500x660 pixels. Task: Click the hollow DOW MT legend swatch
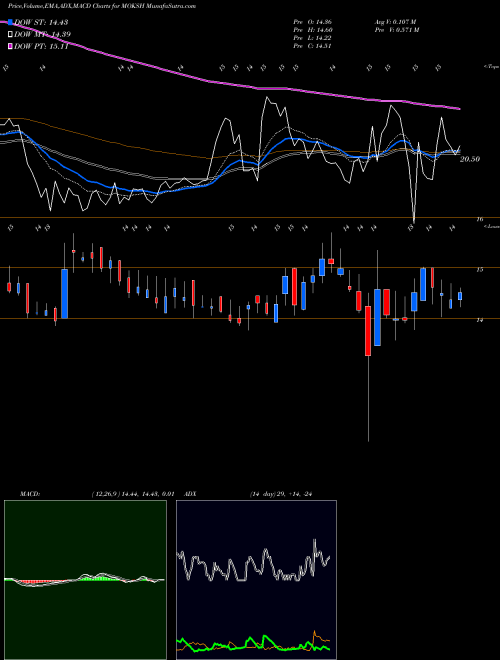(x=10, y=35)
